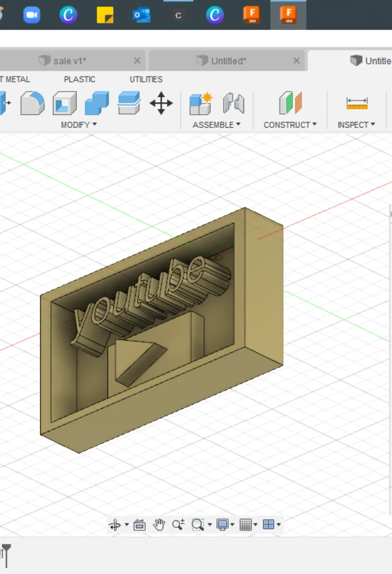
Task: Click the Zoom magnifier icon
Action: click(178, 524)
